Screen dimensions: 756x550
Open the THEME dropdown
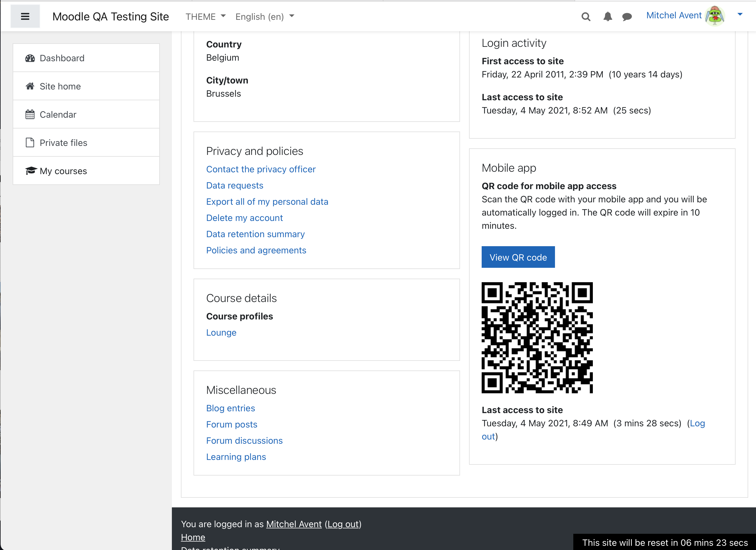205,17
